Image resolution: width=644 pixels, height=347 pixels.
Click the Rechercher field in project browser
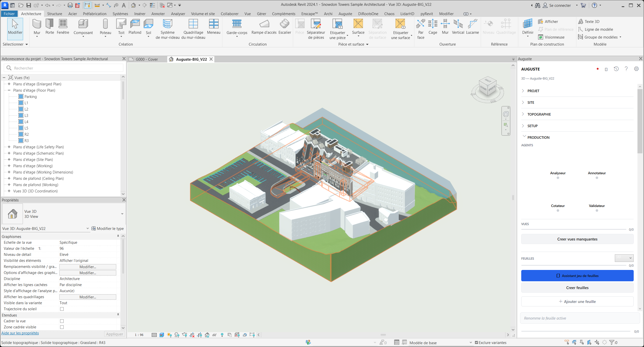[63, 68]
